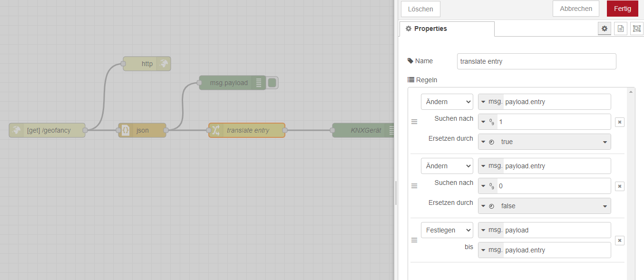Open the Festlegen action dropdown
The image size is (644, 280).
pyautogui.click(x=447, y=230)
